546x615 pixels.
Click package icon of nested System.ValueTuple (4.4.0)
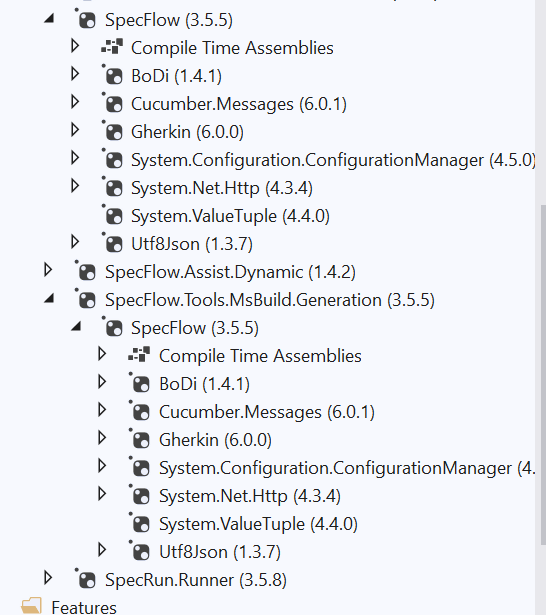140,524
